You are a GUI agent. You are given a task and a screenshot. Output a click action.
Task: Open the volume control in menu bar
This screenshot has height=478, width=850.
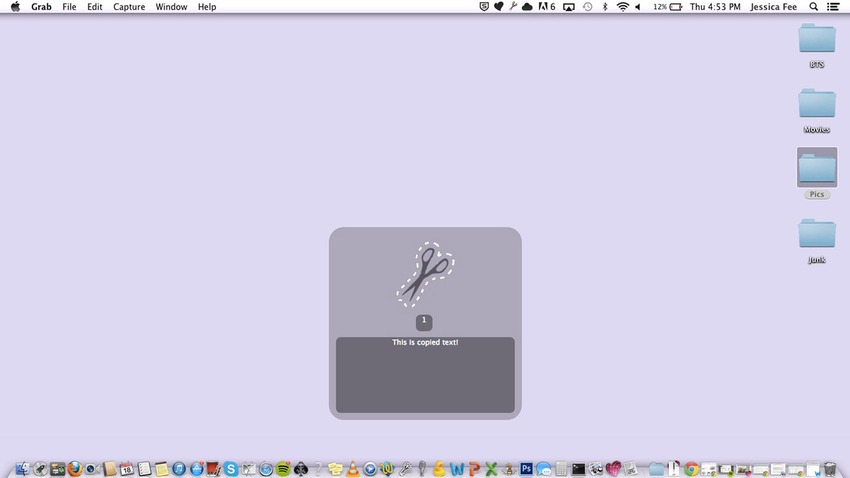click(638, 7)
